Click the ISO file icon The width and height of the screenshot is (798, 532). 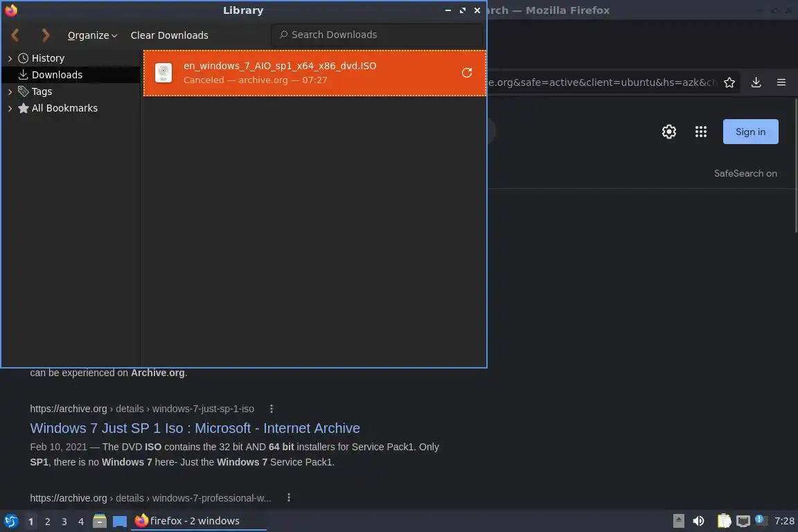[163, 73]
